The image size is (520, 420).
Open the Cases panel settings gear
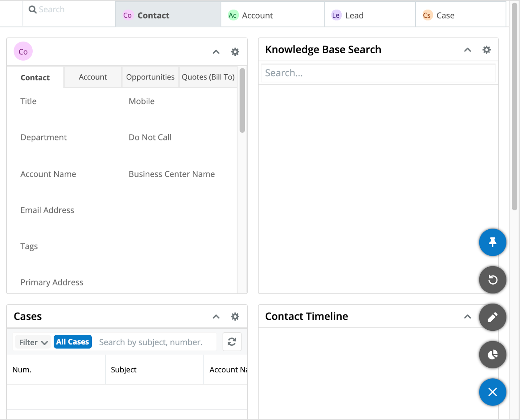coord(235,316)
